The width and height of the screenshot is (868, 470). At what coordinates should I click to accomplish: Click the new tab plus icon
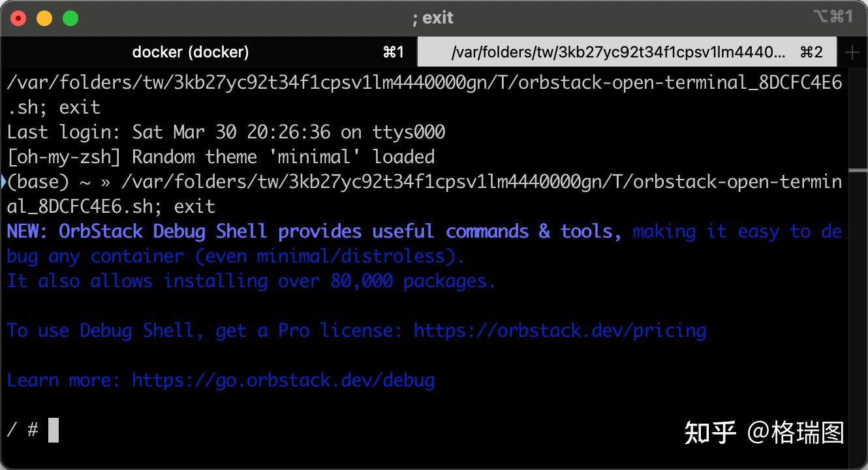(x=854, y=52)
